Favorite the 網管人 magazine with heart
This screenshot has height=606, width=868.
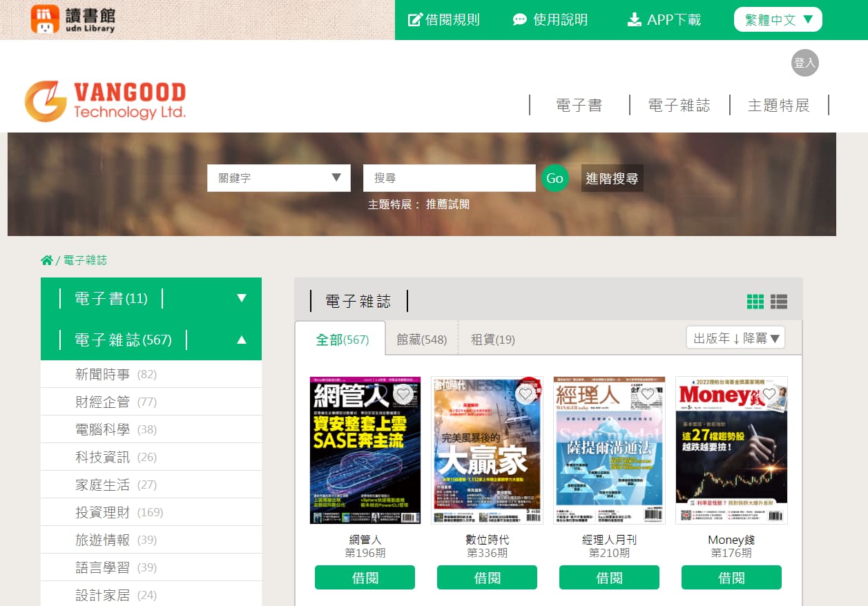[x=403, y=394]
